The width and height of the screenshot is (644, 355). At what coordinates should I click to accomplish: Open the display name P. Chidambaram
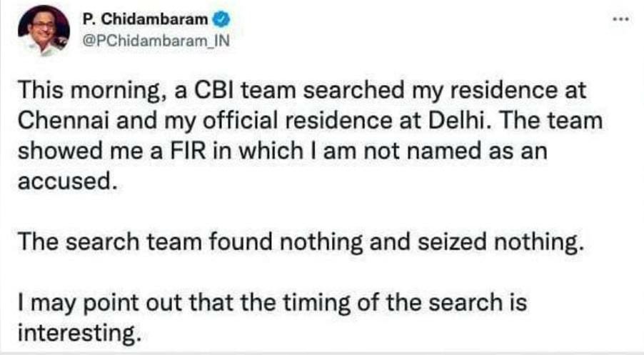point(145,19)
